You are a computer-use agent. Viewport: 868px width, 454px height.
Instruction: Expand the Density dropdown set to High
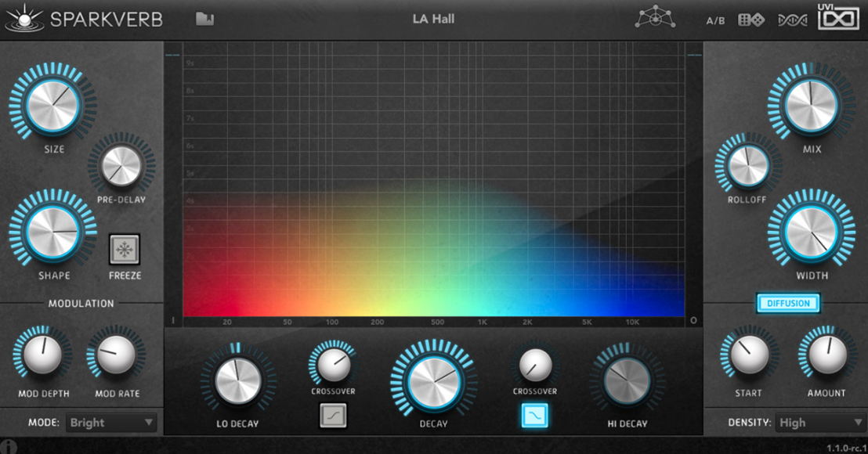[820, 423]
